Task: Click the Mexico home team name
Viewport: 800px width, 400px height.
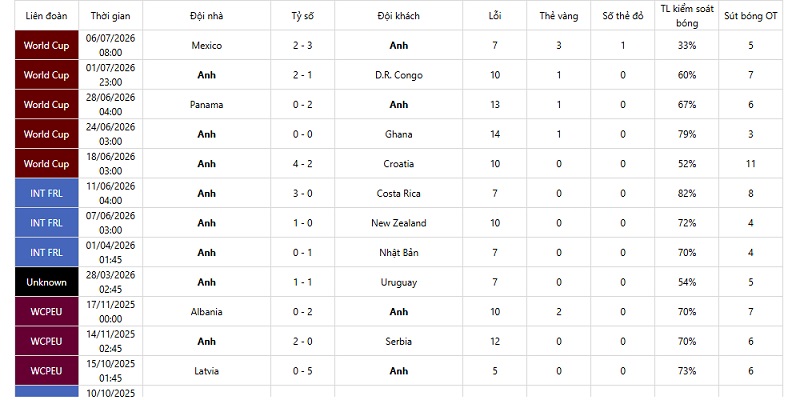Action: [x=207, y=45]
